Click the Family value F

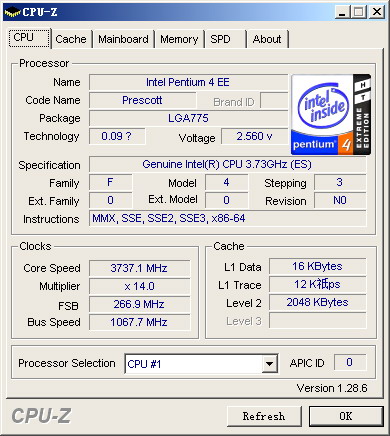110,182
